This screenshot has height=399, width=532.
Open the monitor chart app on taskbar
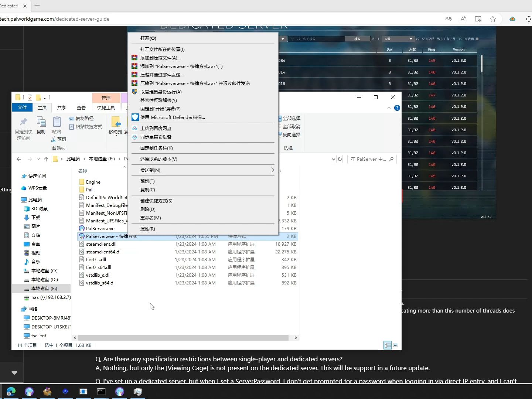pyautogui.click(x=138, y=392)
